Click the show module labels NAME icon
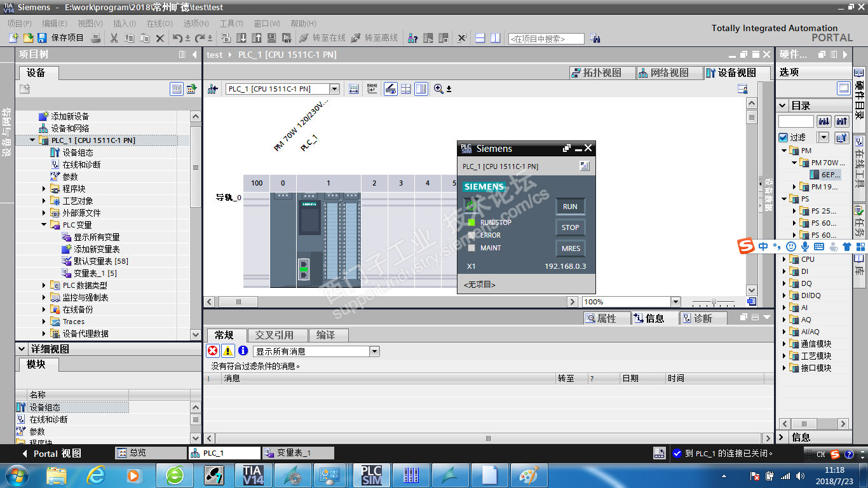 pyautogui.click(x=372, y=89)
